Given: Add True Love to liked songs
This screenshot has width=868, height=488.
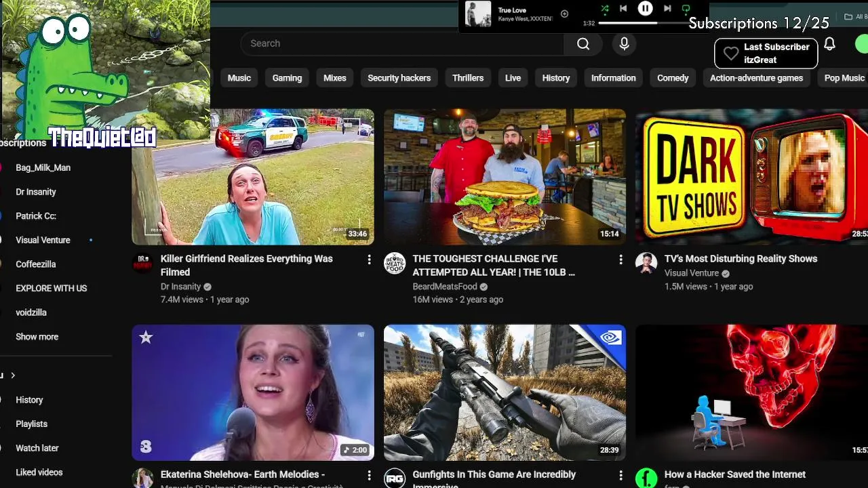Looking at the screenshot, I should [564, 14].
